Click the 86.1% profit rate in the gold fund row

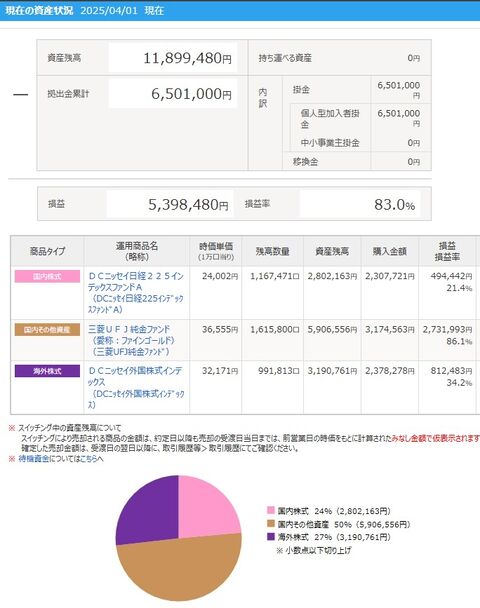[459, 341]
